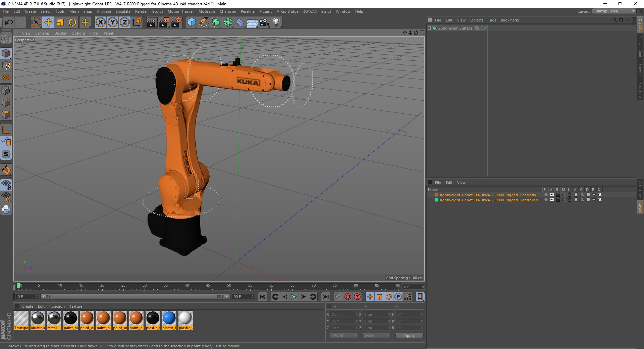Activate the Scale tool icon
Screen dimensions: 644x349
(60, 22)
